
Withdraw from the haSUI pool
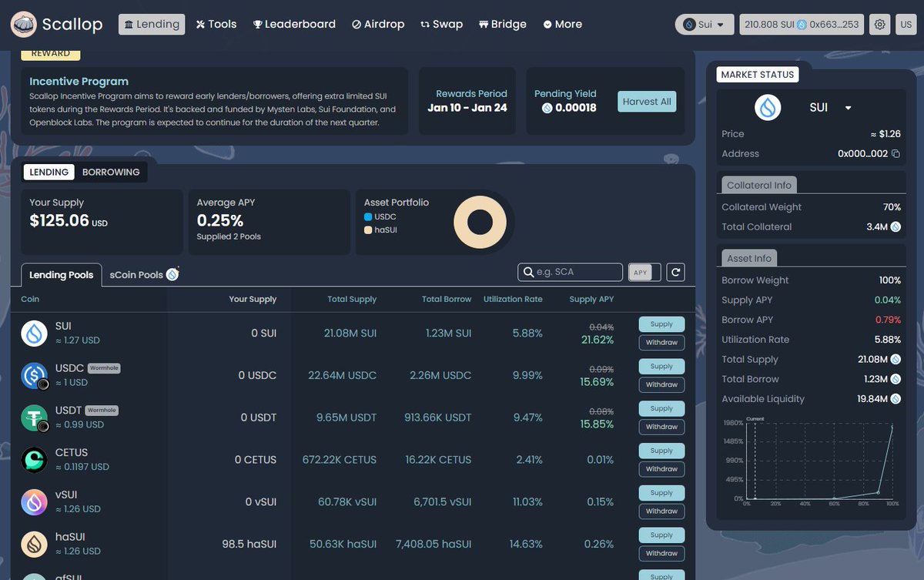coord(661,553)
